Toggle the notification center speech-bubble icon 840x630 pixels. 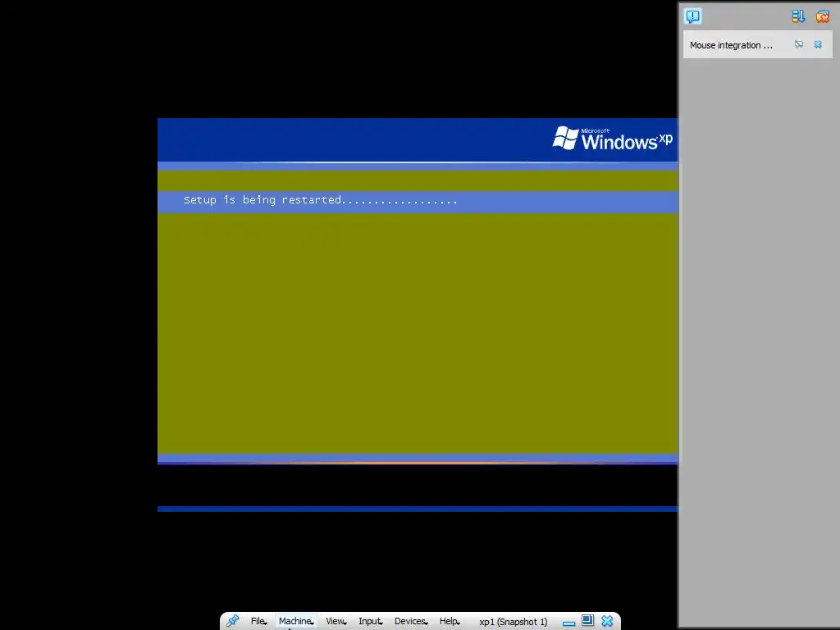692,16
